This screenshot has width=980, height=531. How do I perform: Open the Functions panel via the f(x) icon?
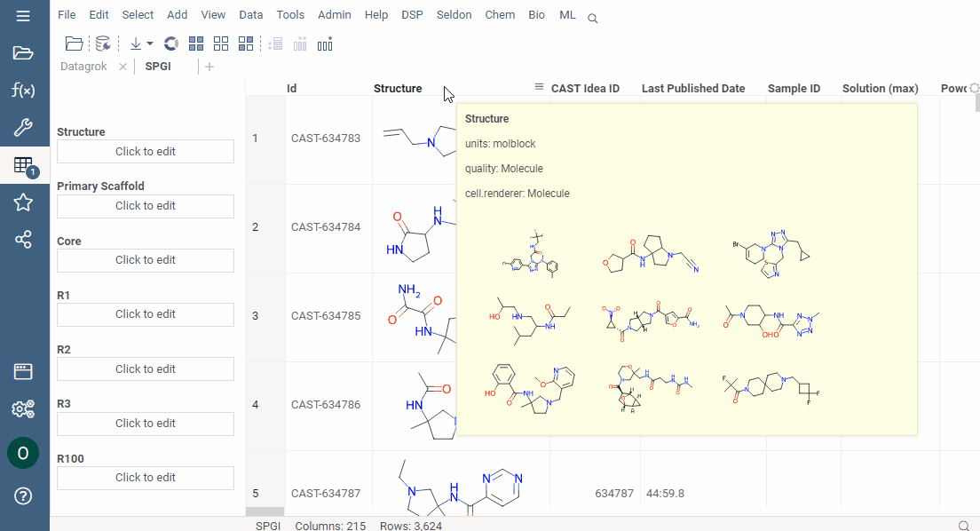coord(24,89)
